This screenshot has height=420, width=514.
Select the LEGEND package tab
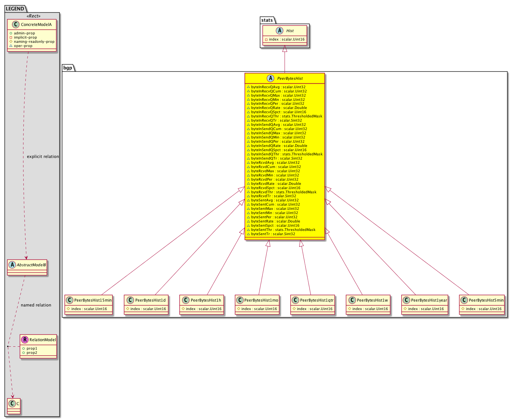[15, 9]
